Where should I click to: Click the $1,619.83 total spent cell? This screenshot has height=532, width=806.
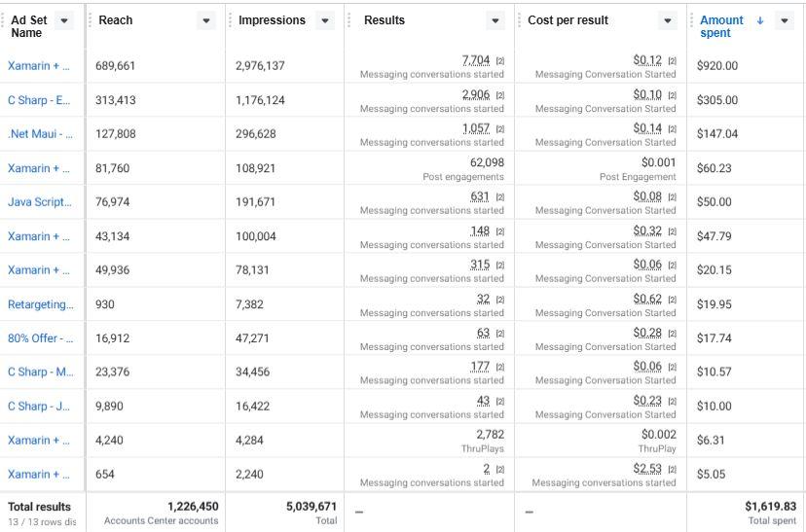pos(770,507)
